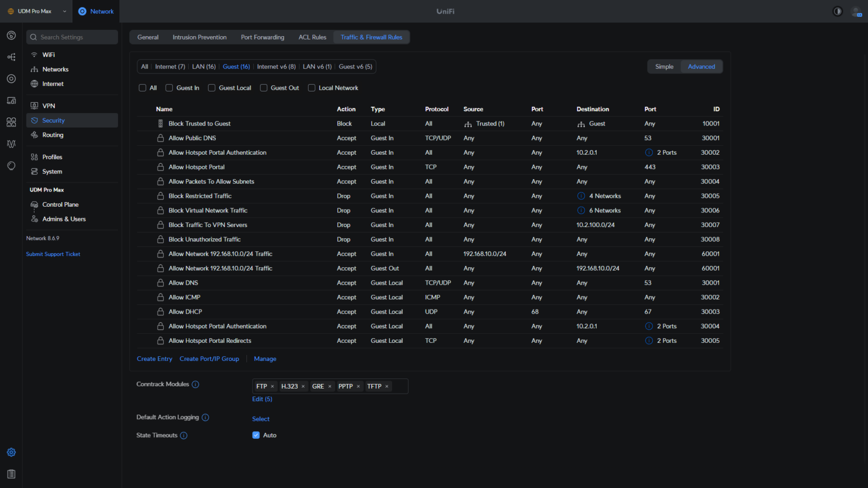Open the system log clipboard icon bottom left
Screen dimensions: 868x488
point(11,473)
